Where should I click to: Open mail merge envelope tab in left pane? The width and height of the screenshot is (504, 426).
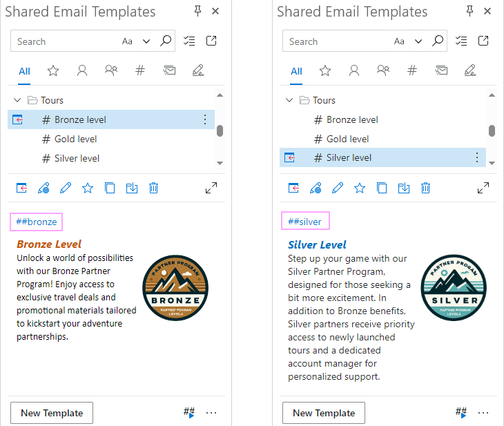pyautogui.click(x=169, y=70)
